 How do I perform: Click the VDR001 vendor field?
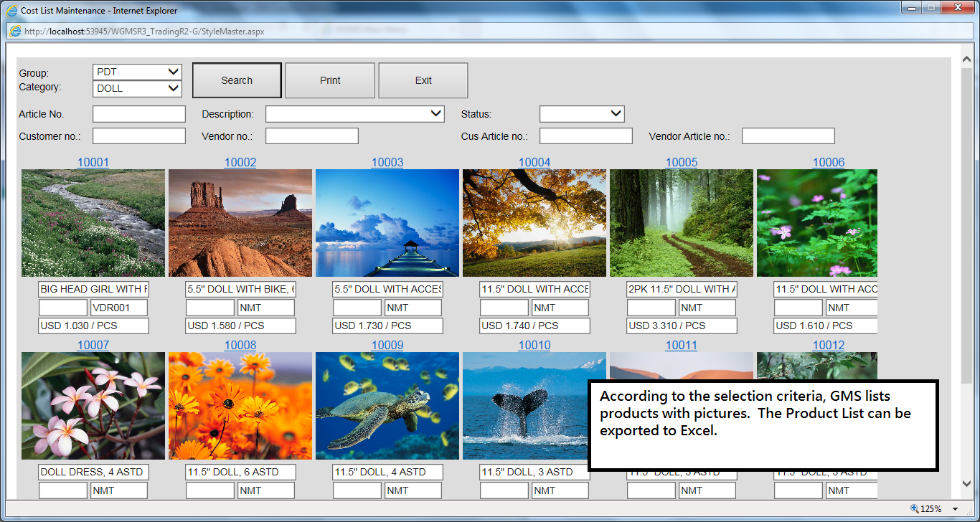119,308
